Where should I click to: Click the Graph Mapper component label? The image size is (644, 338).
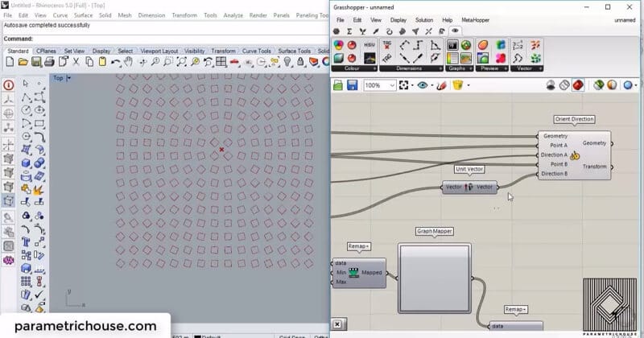434,231
